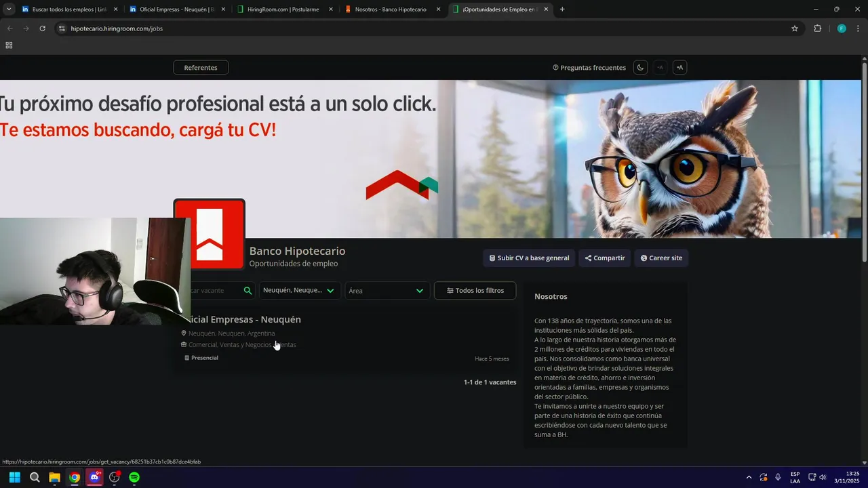Click the 1-1 de 1 vacantes text
Image resolution: width=868 pixels, height=488 pixels.
(x=490, y=382)
